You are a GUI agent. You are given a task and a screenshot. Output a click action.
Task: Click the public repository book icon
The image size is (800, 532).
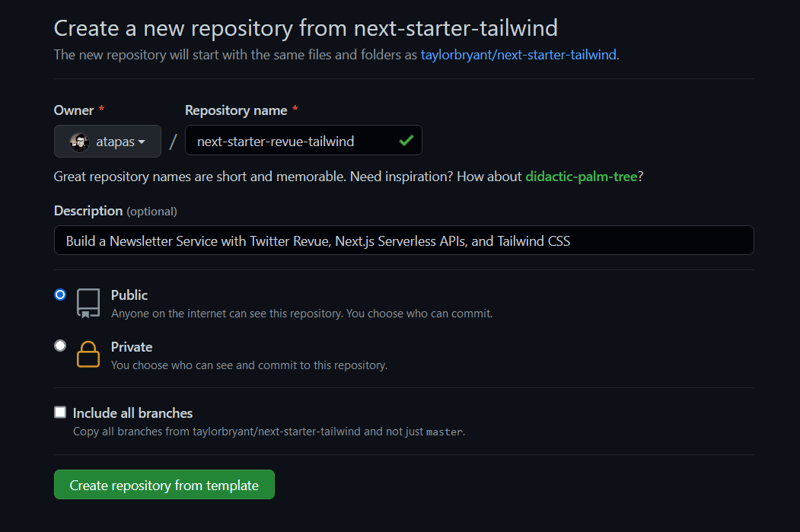(88, 303)
